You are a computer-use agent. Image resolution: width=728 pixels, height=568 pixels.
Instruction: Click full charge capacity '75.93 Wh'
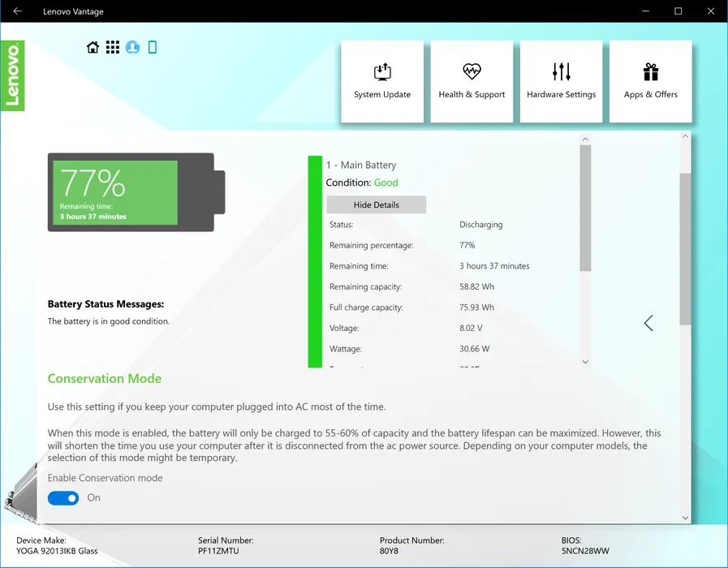tap(477, 308)
